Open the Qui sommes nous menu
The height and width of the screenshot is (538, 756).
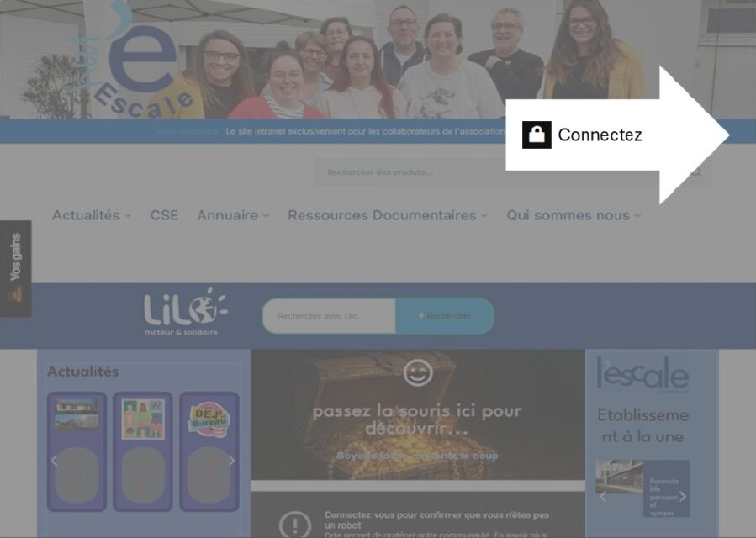click(x=574, y=215)
